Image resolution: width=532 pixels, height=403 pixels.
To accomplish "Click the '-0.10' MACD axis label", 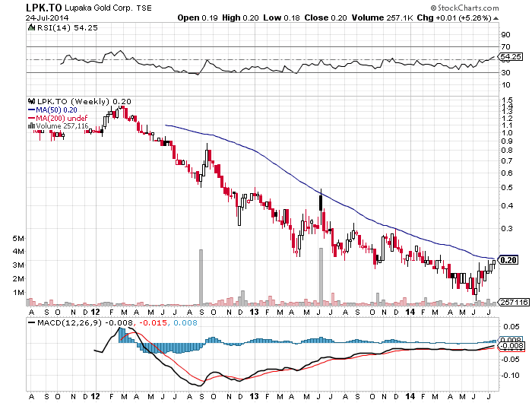I will click(511, 376).
